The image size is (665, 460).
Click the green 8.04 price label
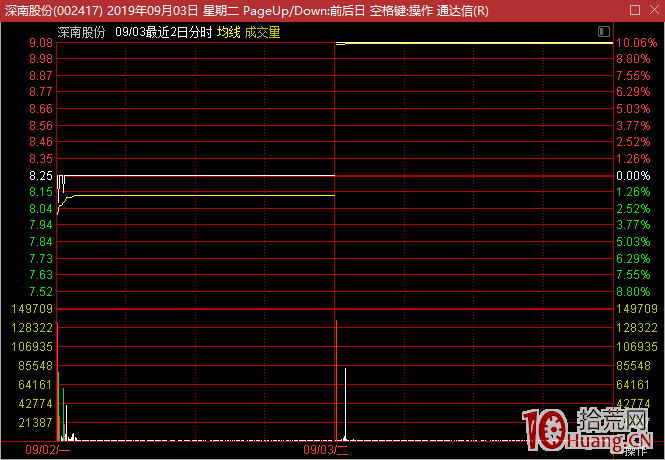coord(41,209)
